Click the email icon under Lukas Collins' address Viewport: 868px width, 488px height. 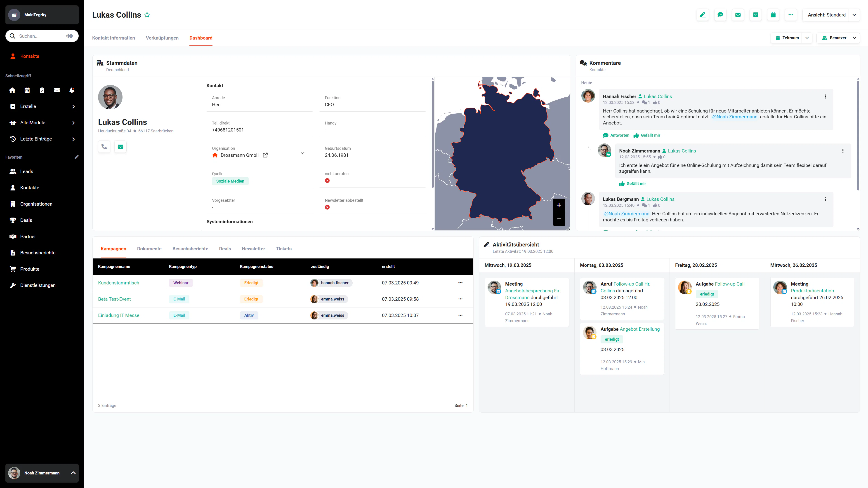click(x=120, y=147)
